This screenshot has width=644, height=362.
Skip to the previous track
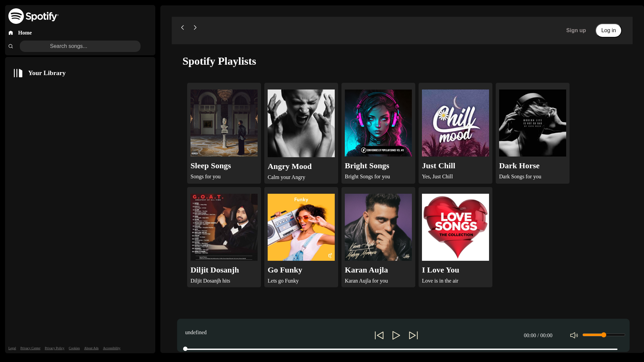pyautogui.click(x=379, y=336)
